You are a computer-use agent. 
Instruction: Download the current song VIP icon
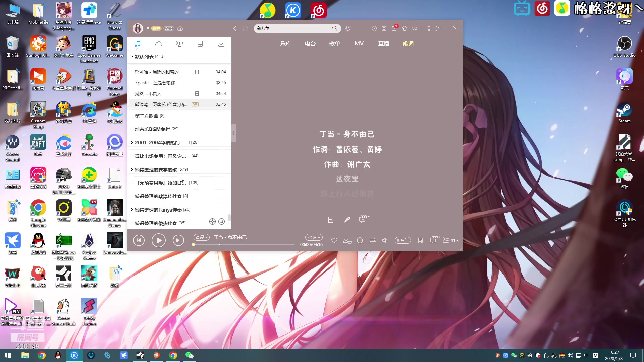tap(347, 240)
